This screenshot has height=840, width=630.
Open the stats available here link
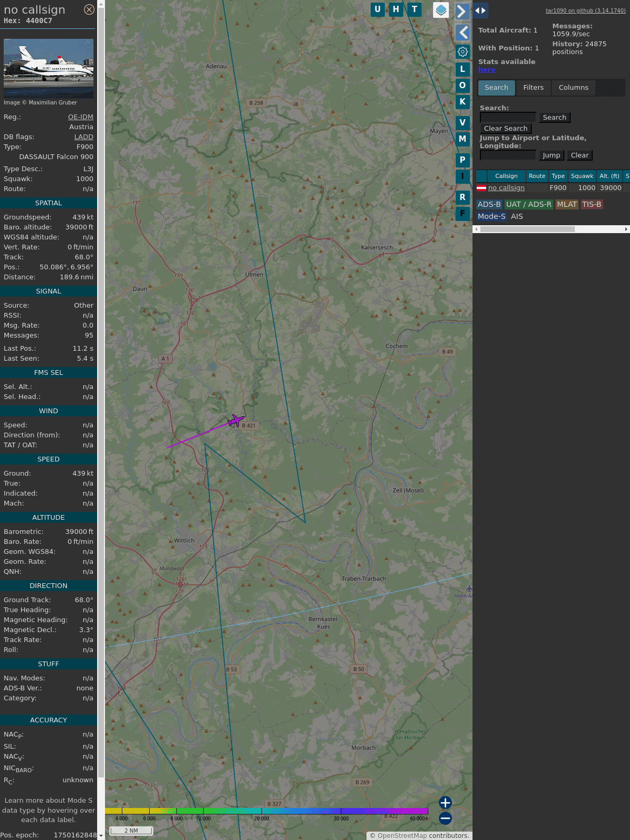487,70
